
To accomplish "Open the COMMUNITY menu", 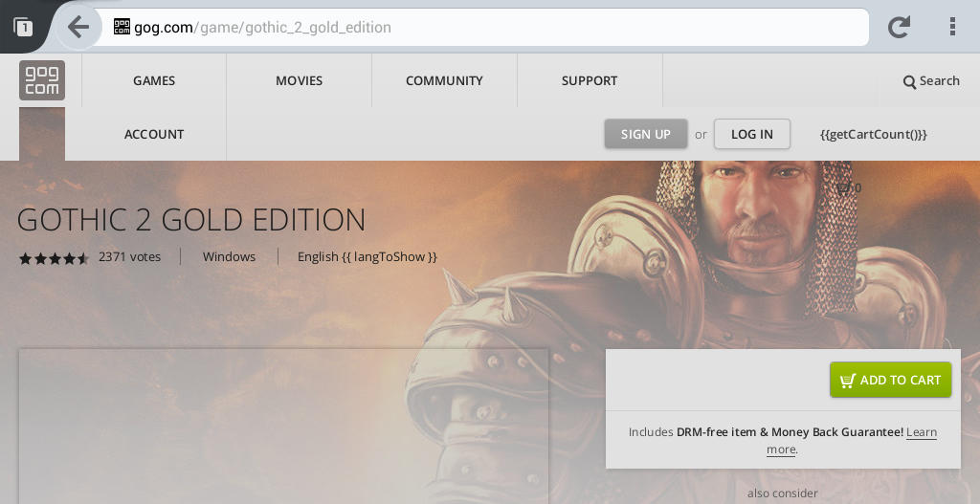I will point(444,80).
